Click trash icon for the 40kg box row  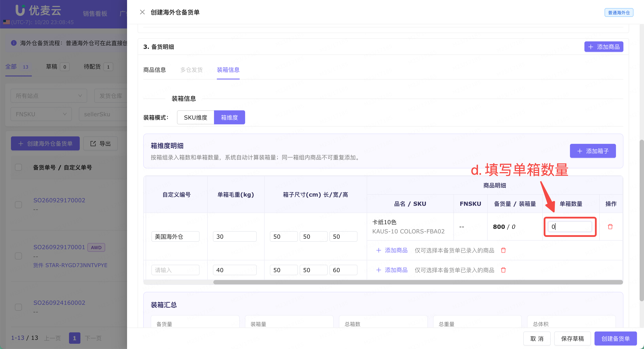coord(504,270)
